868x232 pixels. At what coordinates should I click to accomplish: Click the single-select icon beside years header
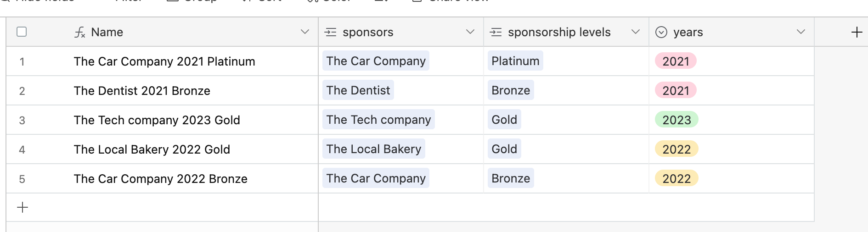pyautogui.click(x=661, y=32)
